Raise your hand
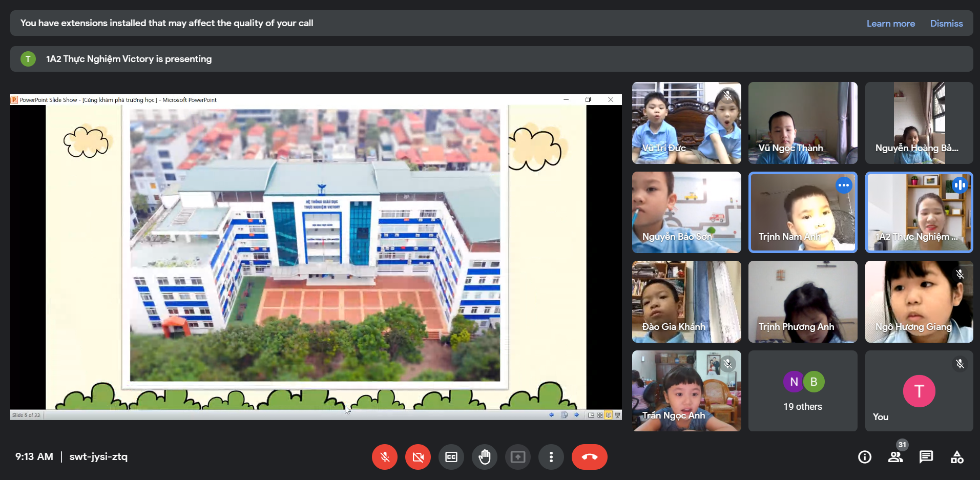 (485, 457)
